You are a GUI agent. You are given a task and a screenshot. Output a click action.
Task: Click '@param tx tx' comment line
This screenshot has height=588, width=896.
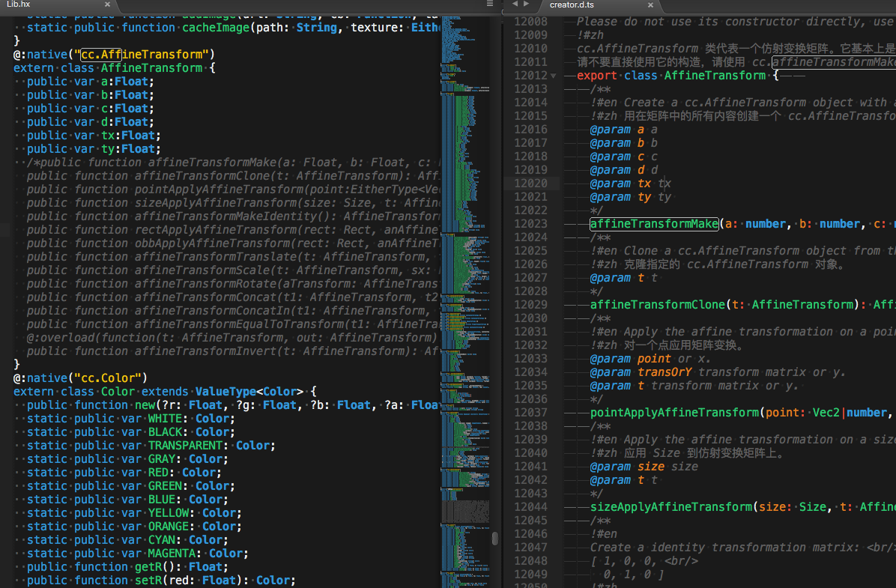coord(631,184)
